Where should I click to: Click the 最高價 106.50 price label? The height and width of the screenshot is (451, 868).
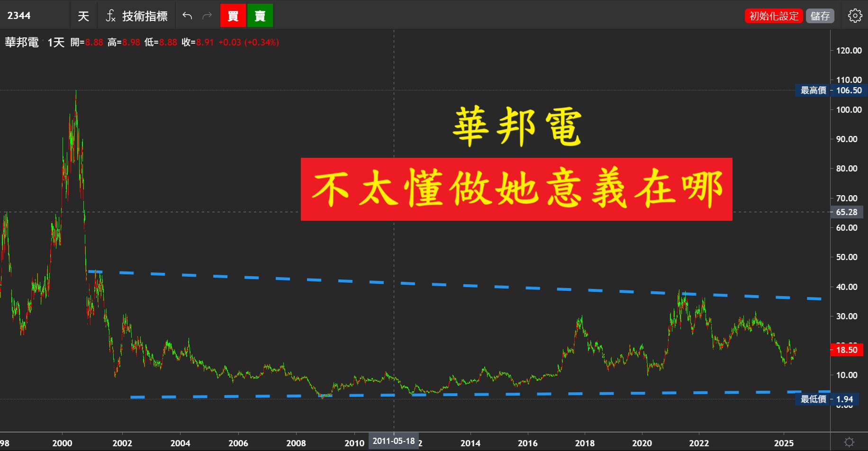[x=831, y=90]
